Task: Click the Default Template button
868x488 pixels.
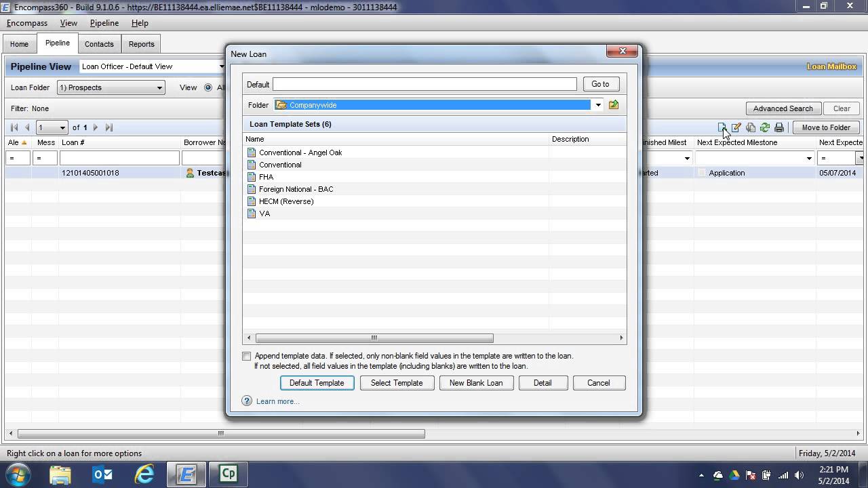Action: coord(317,383)
